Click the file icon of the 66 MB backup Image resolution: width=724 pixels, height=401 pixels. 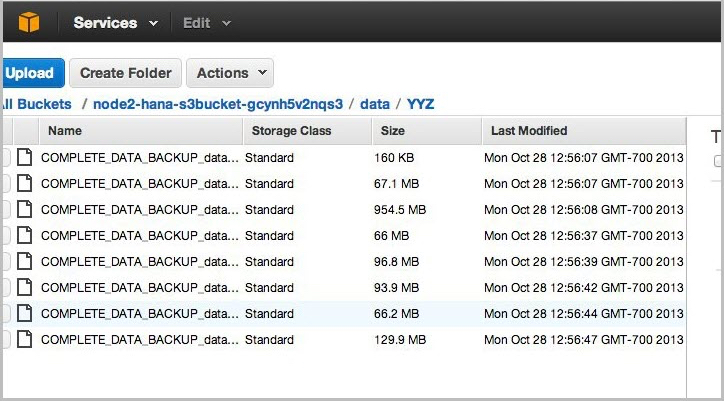[x=24, y=235]
